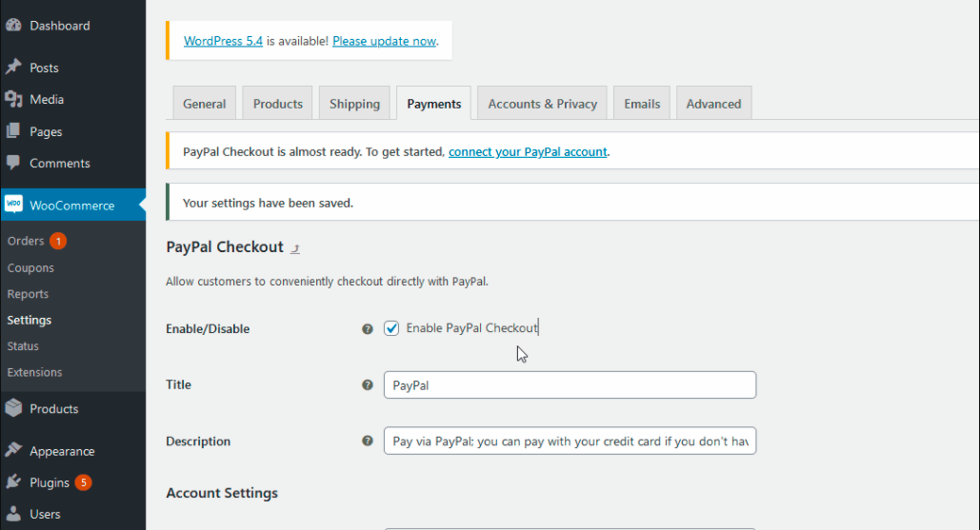This screenshot has width=980, height=530.
Task: Click the Plugins plug icon
Action: 13,482
